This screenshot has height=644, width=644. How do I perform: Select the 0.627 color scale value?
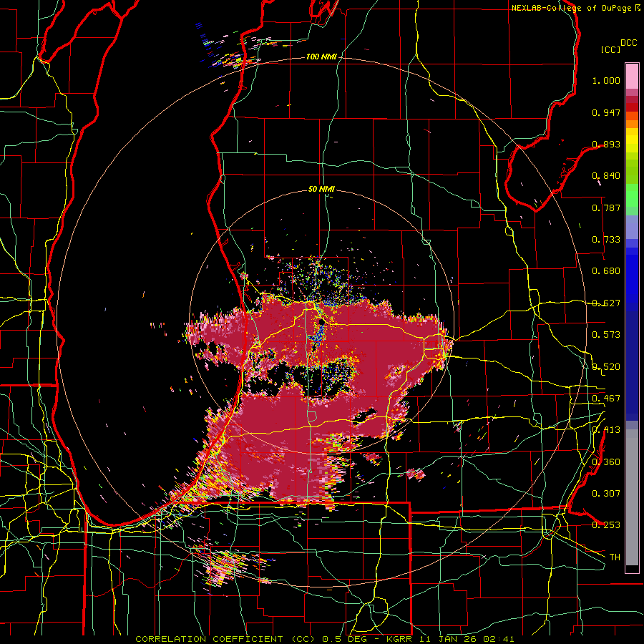tap(606, 303)
